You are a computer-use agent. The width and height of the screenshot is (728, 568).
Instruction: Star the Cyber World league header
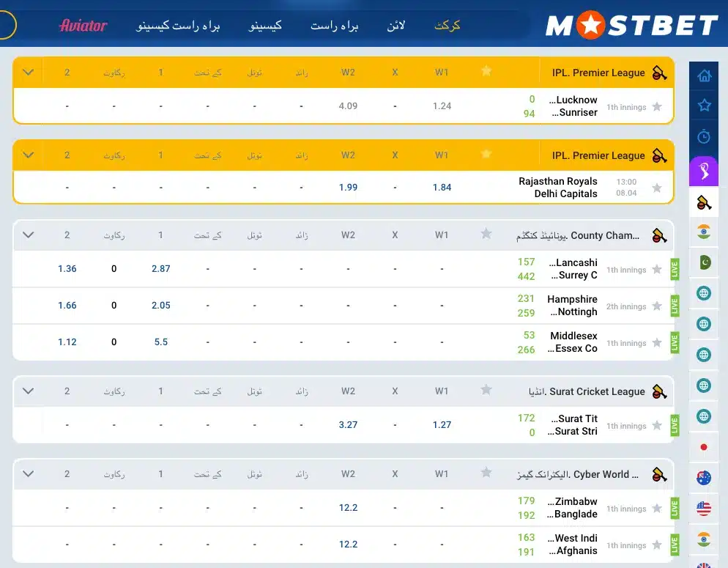(486, 472)
